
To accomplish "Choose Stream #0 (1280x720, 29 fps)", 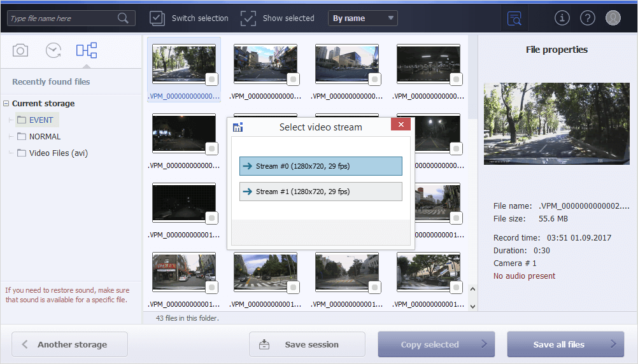I will (x=321, y=166).
